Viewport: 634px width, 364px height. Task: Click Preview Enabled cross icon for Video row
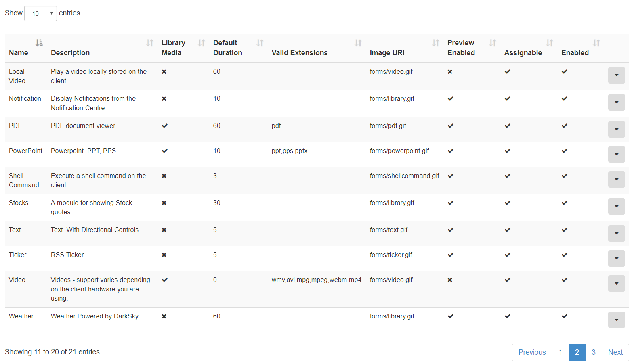tap(450, 280)
